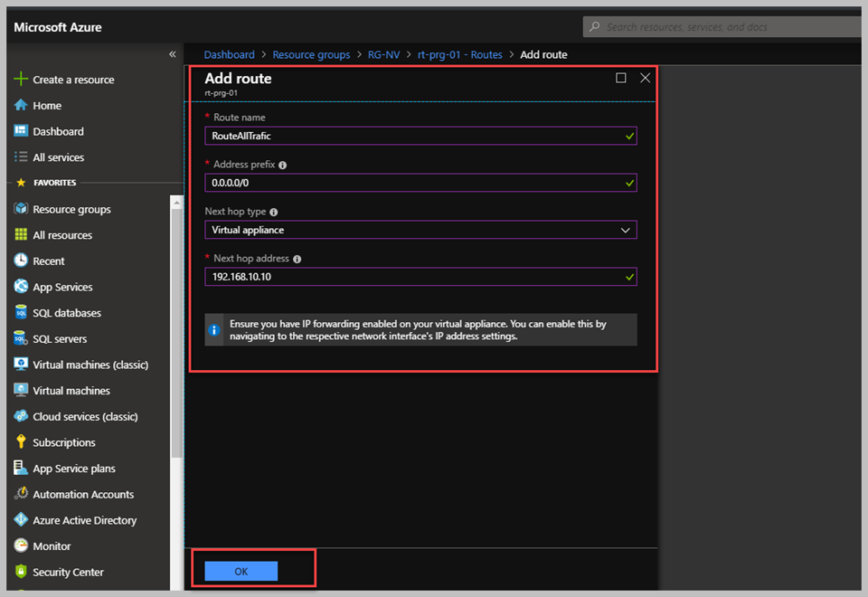Click the Virtual machines (classic) icon
The image size is (868, 597).
pos(21,365)
